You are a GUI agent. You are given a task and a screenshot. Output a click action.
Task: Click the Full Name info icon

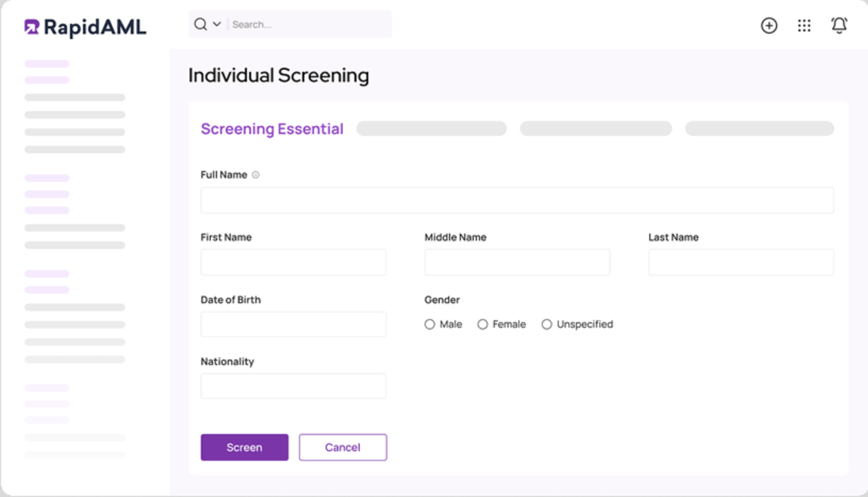(x=256, y=175)
